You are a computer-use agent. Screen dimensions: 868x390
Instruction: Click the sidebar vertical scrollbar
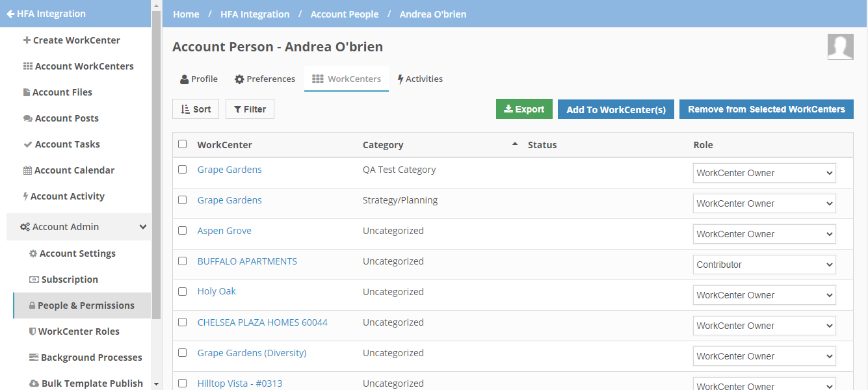156,162
